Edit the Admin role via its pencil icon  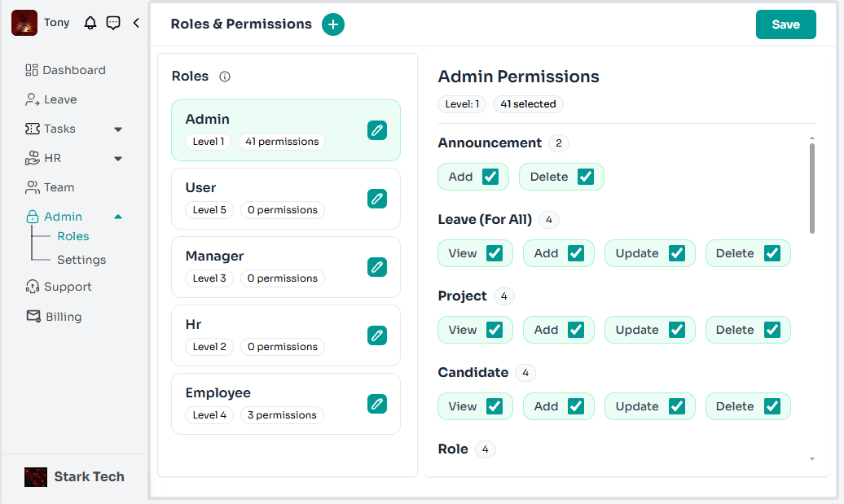click(x=376, y=129)
